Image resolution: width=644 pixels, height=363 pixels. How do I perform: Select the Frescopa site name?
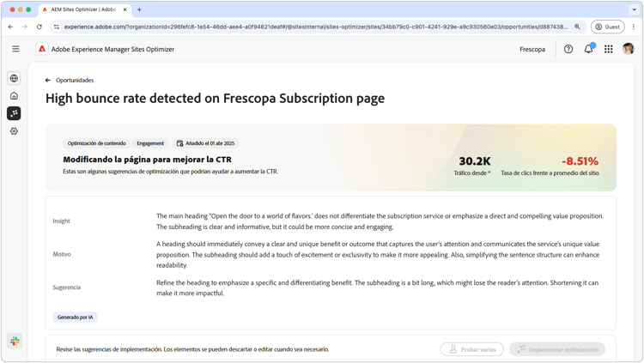pos(532,49)
